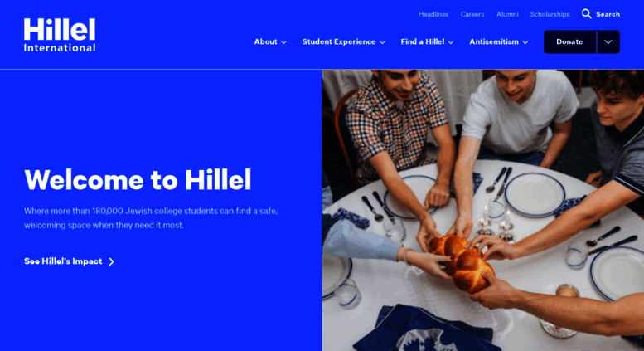
Task: Open the Find a Hillel menu
Action: coord(423,42)
